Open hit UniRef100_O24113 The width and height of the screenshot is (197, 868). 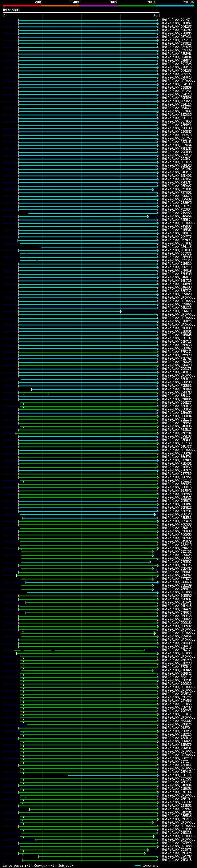coord(177,95)
